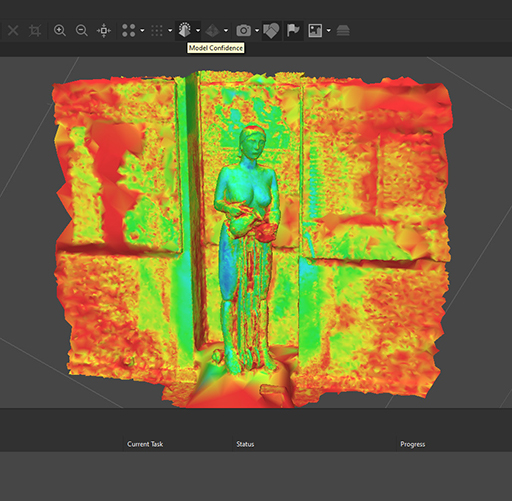Open dropdown arrow beside image overlay icon
The height and width of the screenshot is (501, 512).
pos(329,31)
